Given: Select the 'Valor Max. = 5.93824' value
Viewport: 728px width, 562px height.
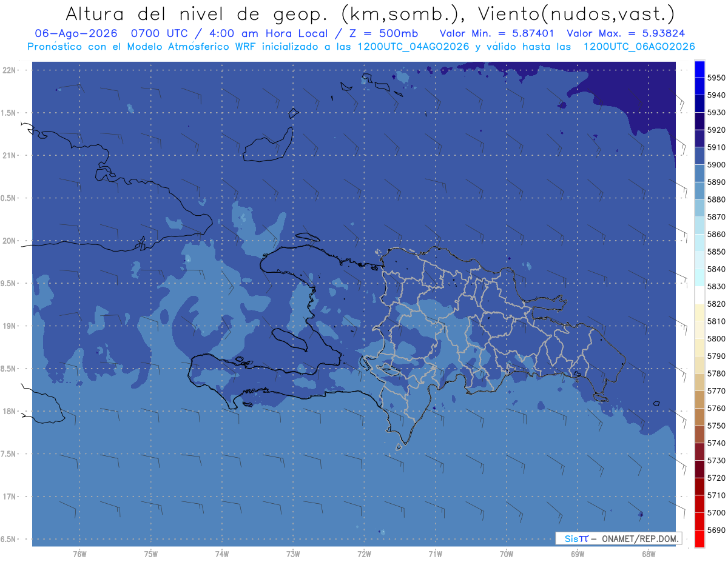Looking at the screenshot, I should click(x=625, y=33).
